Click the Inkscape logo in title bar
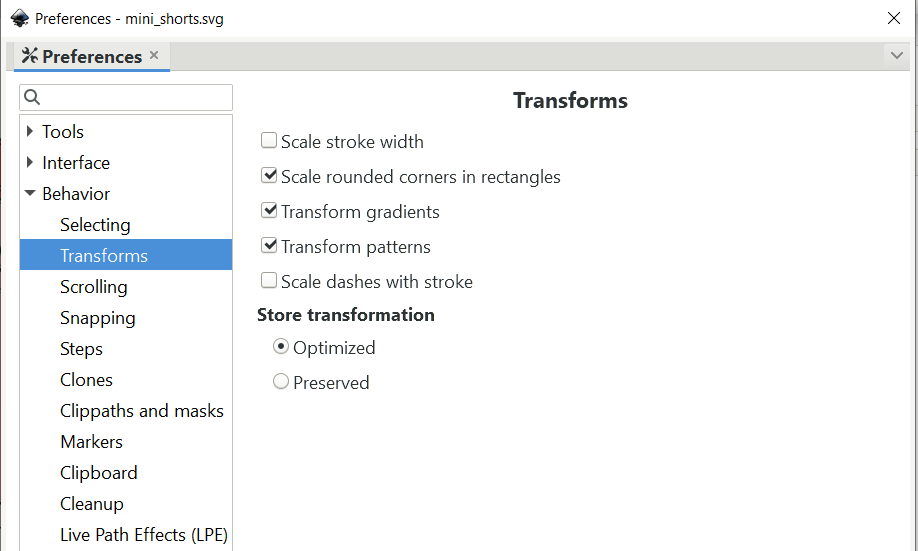918x551 pixels. click(20, 18)
